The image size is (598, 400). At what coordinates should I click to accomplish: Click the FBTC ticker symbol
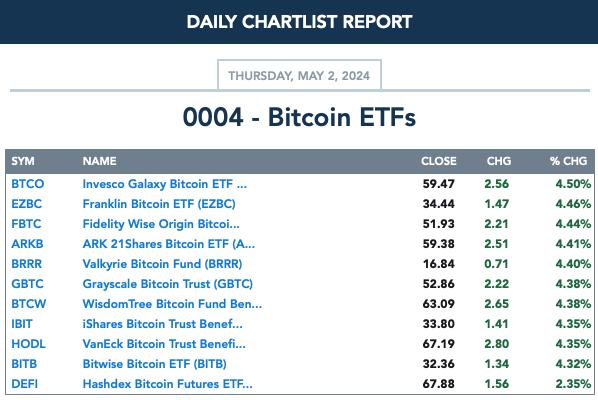tap(26, 224)
